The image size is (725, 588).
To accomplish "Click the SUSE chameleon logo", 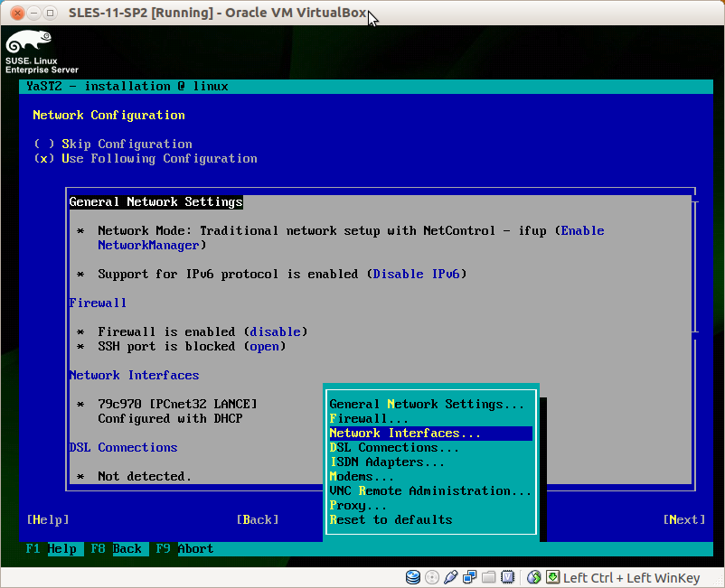I will coord(29,41).
